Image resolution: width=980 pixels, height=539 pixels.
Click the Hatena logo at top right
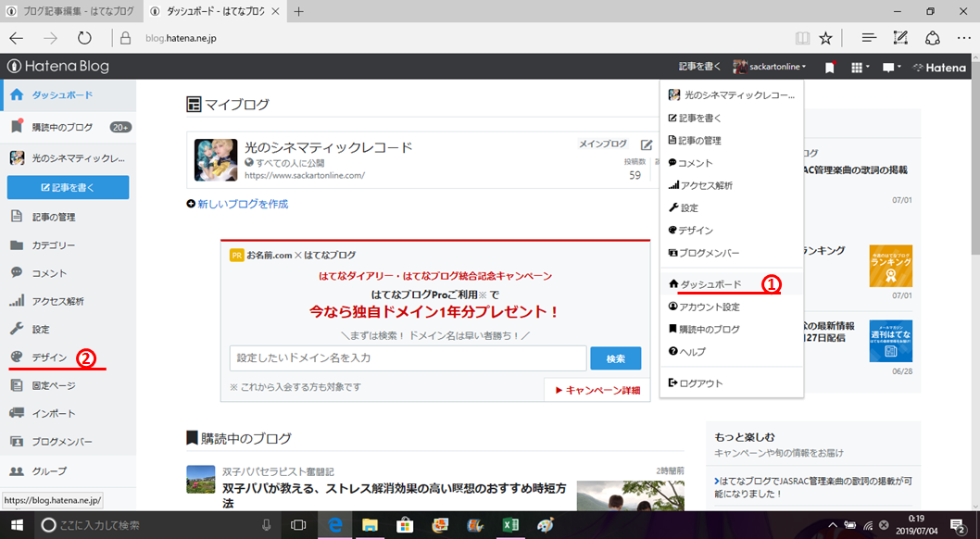tap(938, 68)
